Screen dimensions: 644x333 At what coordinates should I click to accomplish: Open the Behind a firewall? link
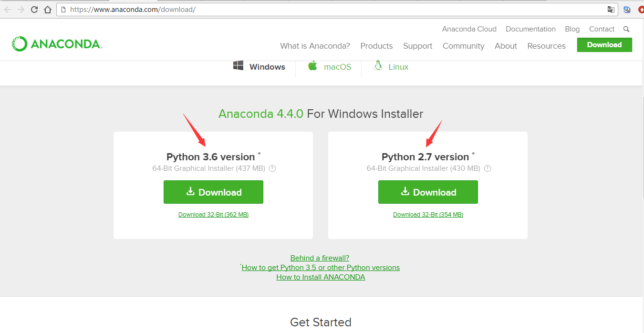pyautogui.click(x=320, y=258)
